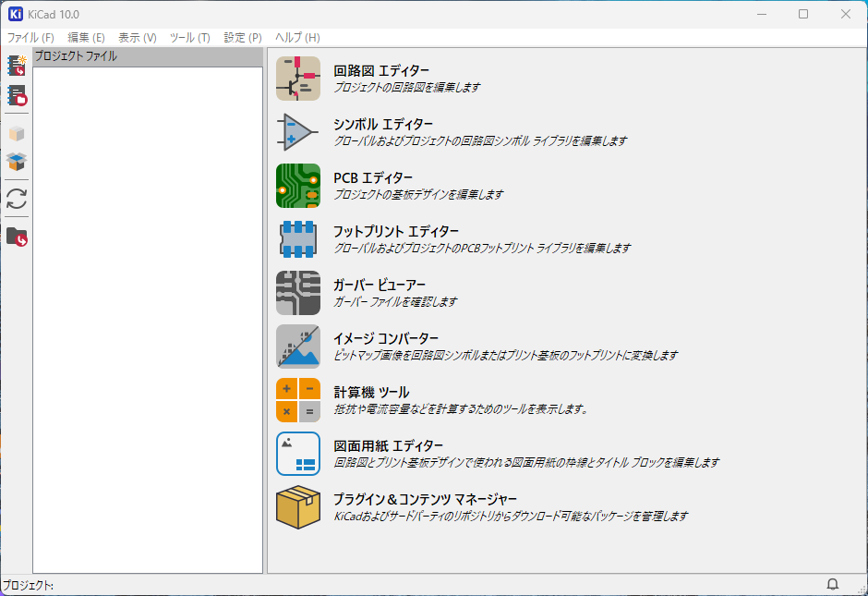Click the greyed Archive Project box icon
868x596 pixels.
(x=17, y=133)
